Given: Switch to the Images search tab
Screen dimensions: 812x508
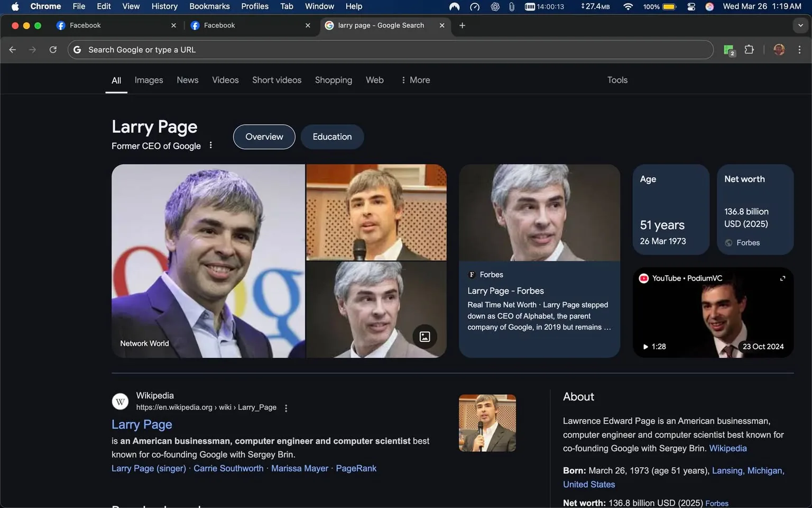Looking at the screenshot, I should tap(148, 80).
